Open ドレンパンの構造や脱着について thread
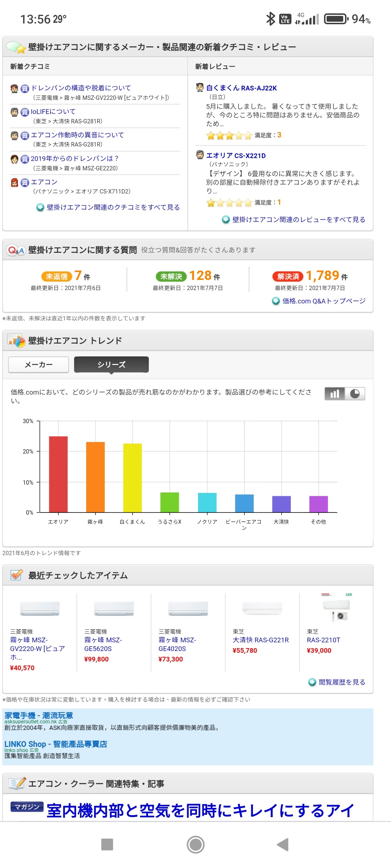391x868 pixels. pyautogui.click(x=81, y=88)
